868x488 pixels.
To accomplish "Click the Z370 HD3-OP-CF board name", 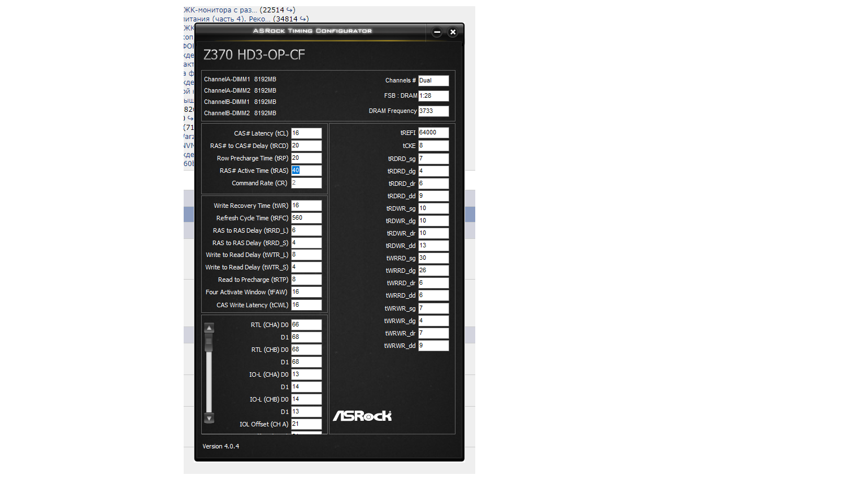I will [x=254, y=55].
